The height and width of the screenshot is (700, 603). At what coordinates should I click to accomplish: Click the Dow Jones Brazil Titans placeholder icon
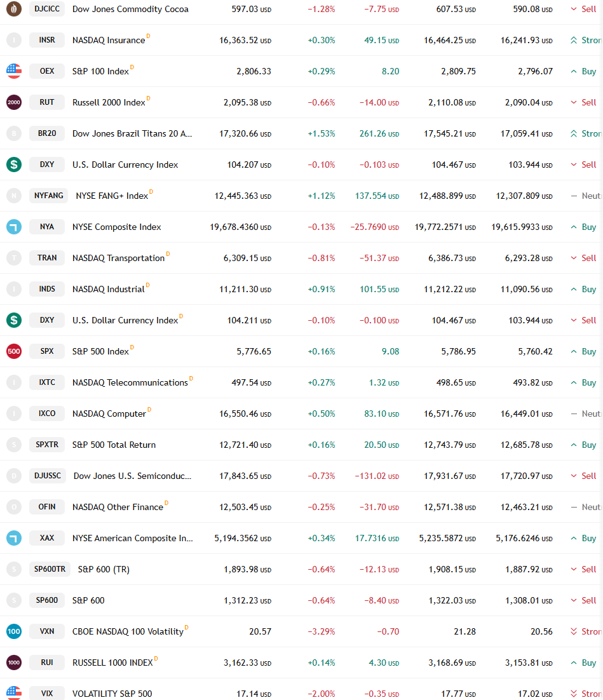14,133
